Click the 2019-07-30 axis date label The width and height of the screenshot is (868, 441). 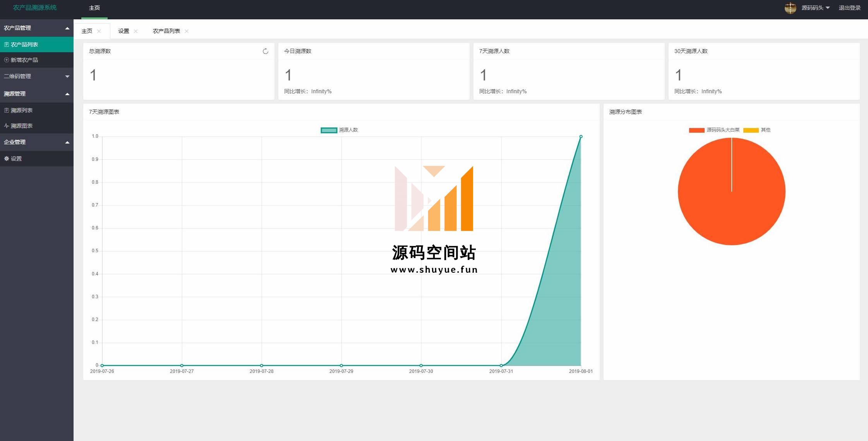click(421, 371)
